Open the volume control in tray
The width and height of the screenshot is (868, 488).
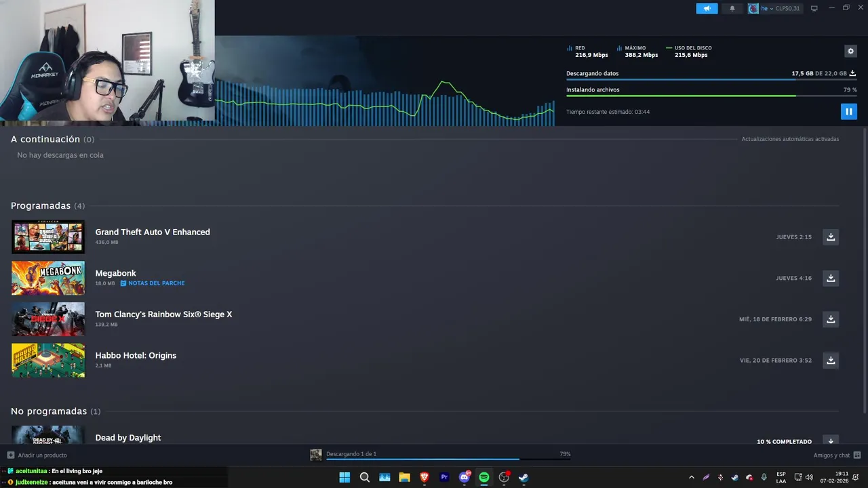click(809, 477)
